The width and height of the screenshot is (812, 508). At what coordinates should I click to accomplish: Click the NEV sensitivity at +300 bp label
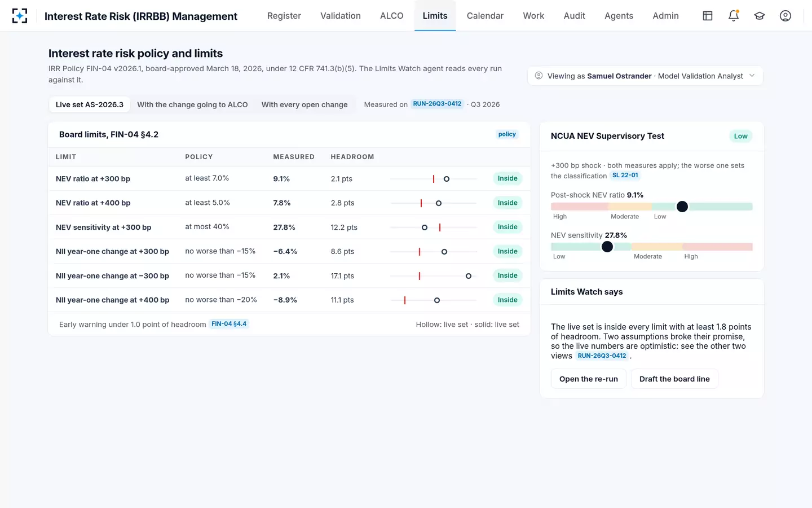click(103, 227)
